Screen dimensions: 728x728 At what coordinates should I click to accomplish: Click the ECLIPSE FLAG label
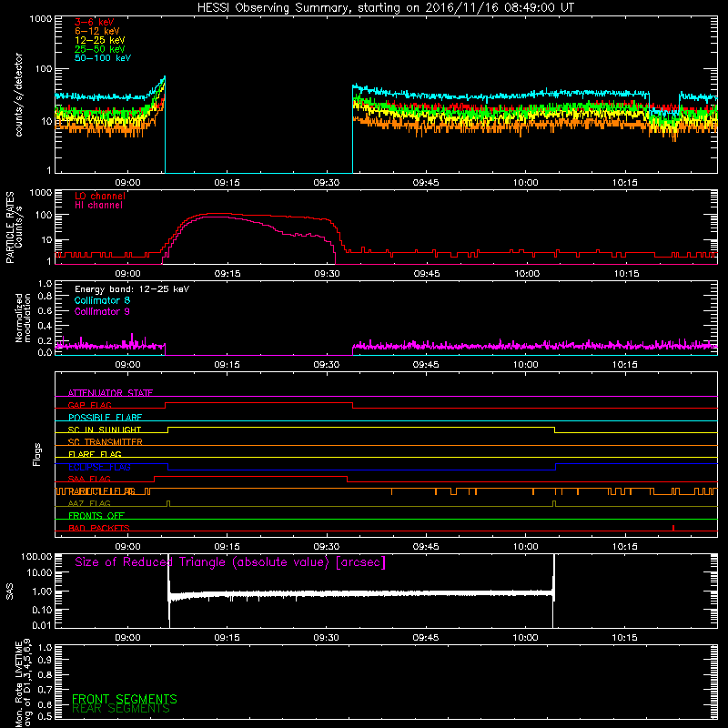(x=99, y=467)
